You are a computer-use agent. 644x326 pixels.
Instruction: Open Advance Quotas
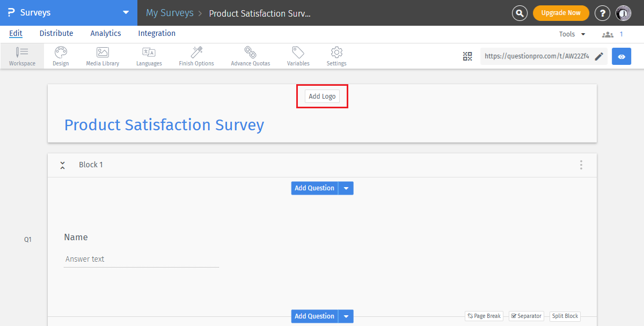point(250,56)
